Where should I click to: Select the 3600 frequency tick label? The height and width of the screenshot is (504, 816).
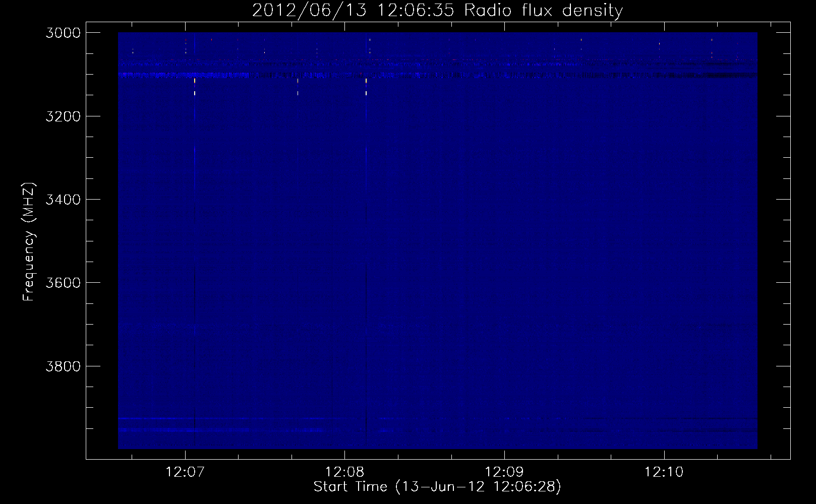tap(63, 283)
